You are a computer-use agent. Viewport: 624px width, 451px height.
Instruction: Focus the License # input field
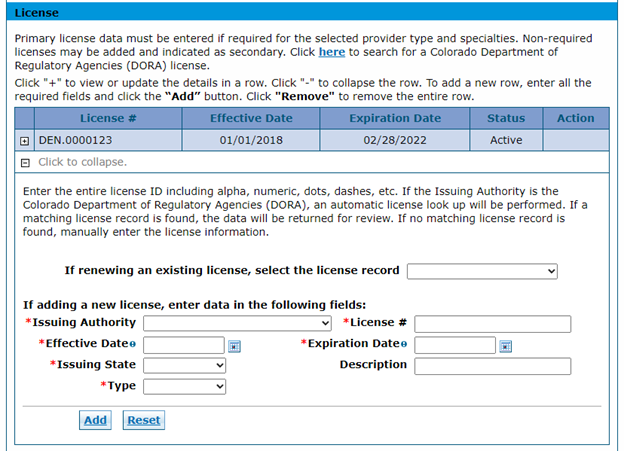[493, 324]
